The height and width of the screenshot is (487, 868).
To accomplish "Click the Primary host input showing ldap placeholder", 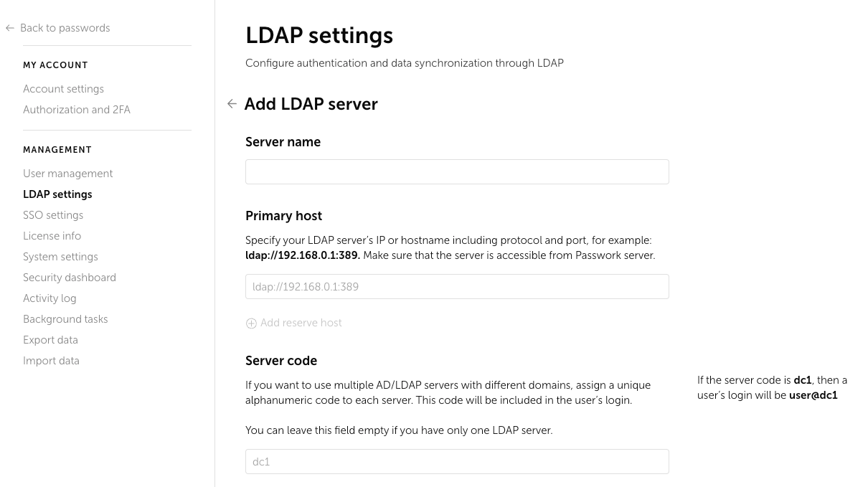I will pos(457,286).
